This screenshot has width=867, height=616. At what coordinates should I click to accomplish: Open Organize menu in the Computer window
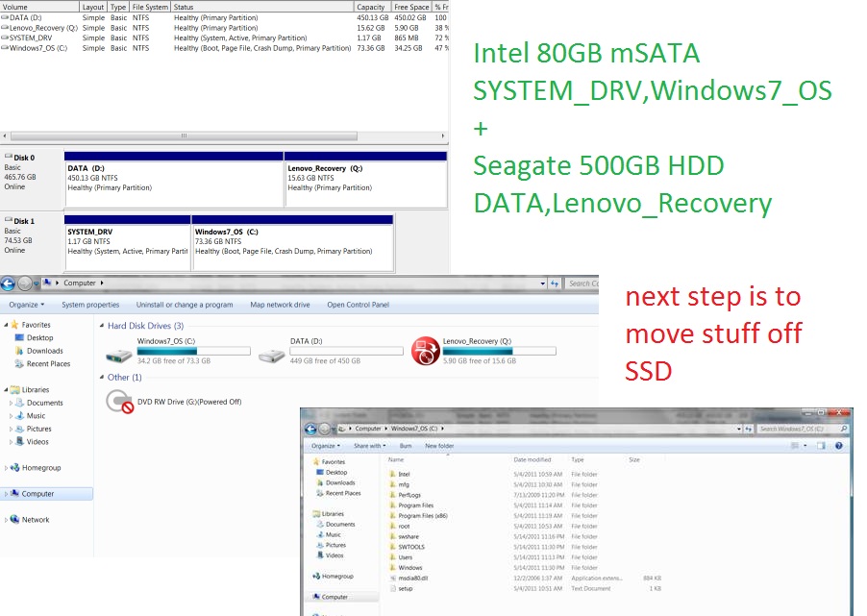click(27, 305)
